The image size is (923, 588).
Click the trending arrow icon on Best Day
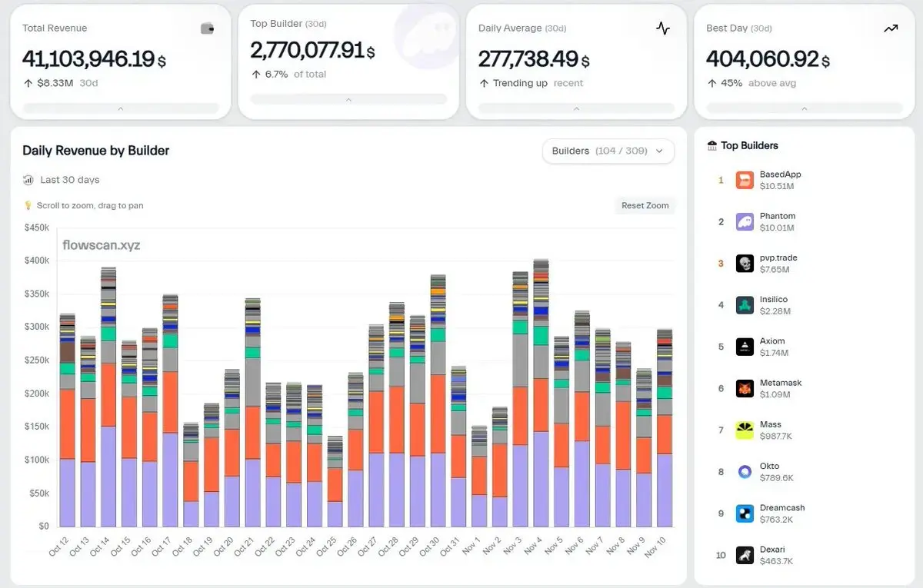click(891, 28)
